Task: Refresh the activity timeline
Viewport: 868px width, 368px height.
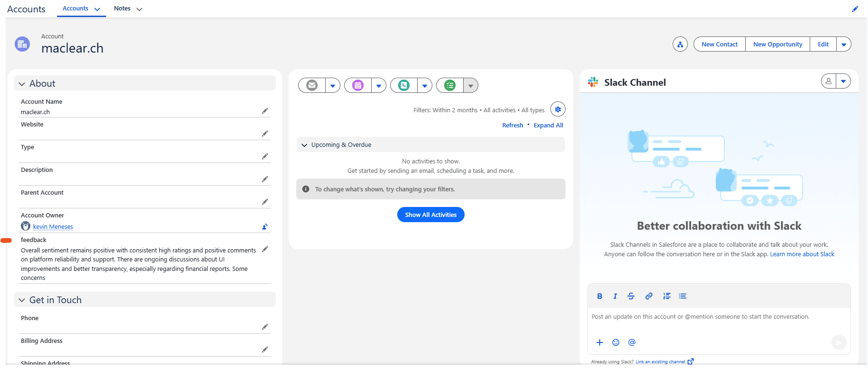Action: [513, 126]
